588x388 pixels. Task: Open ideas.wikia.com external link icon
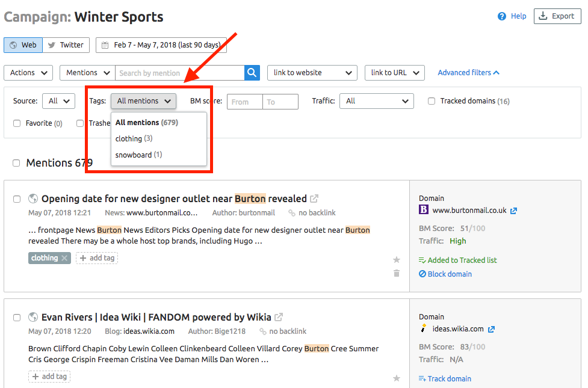click(x=491, y=329)
